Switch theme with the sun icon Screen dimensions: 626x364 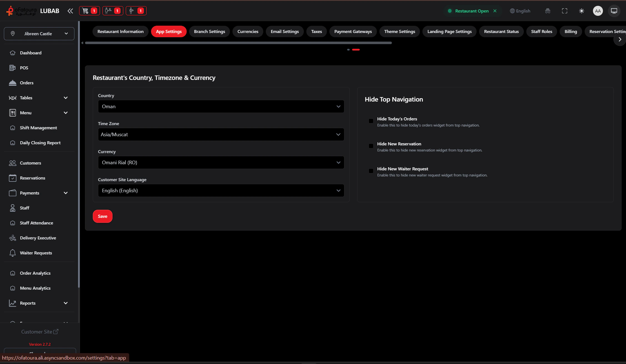click(582, 11)
